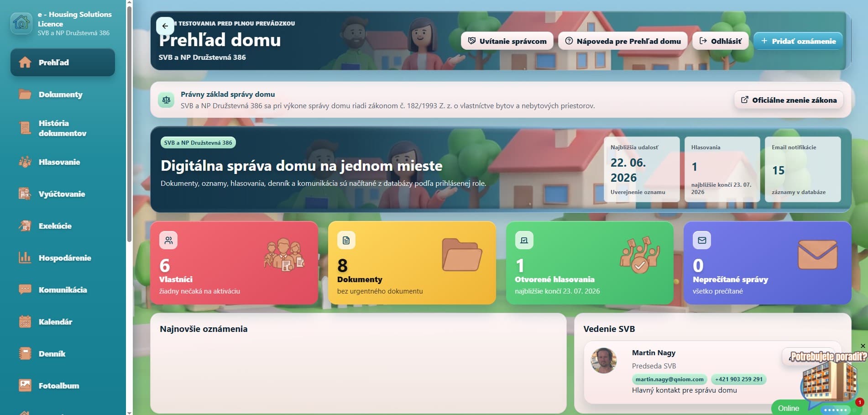Close the Potrebujete poradiť widget

pos(863,346)
